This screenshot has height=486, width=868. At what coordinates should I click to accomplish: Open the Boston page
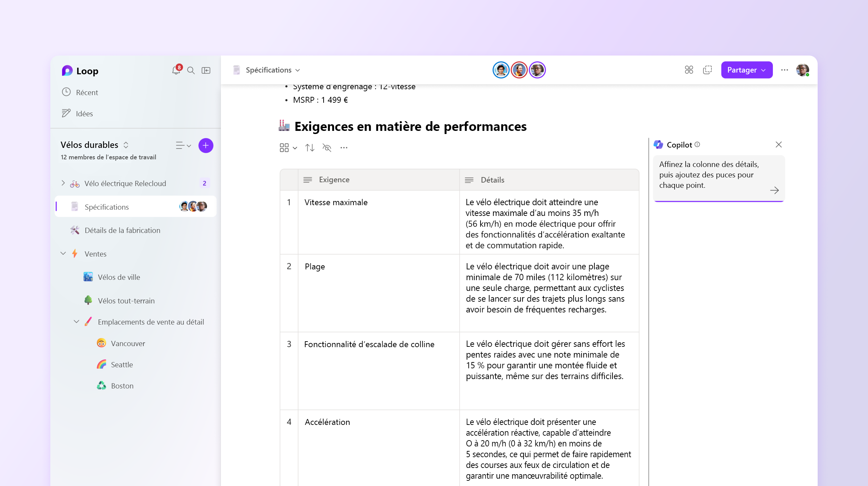pos(122,386)
